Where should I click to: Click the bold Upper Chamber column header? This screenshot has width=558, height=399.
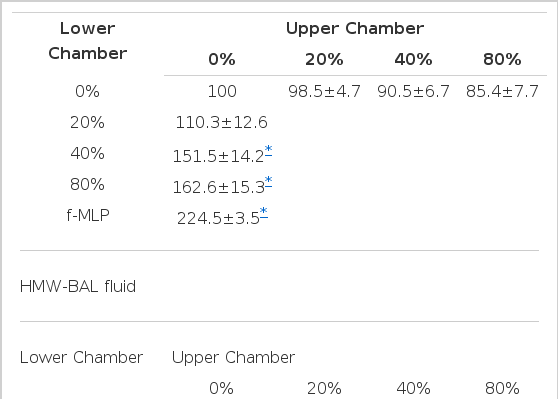(x=355, y=28)
